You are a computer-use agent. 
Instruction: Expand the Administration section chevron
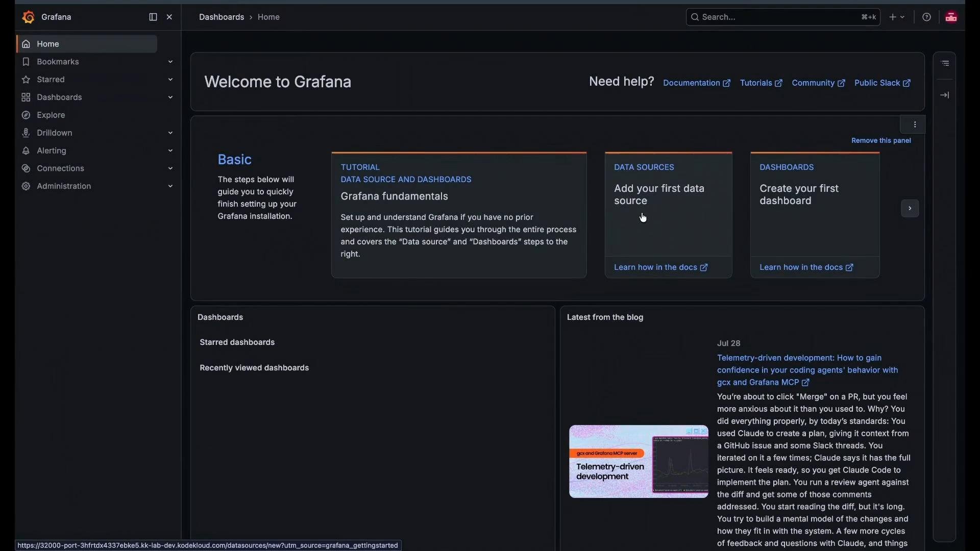pos(171,187)
